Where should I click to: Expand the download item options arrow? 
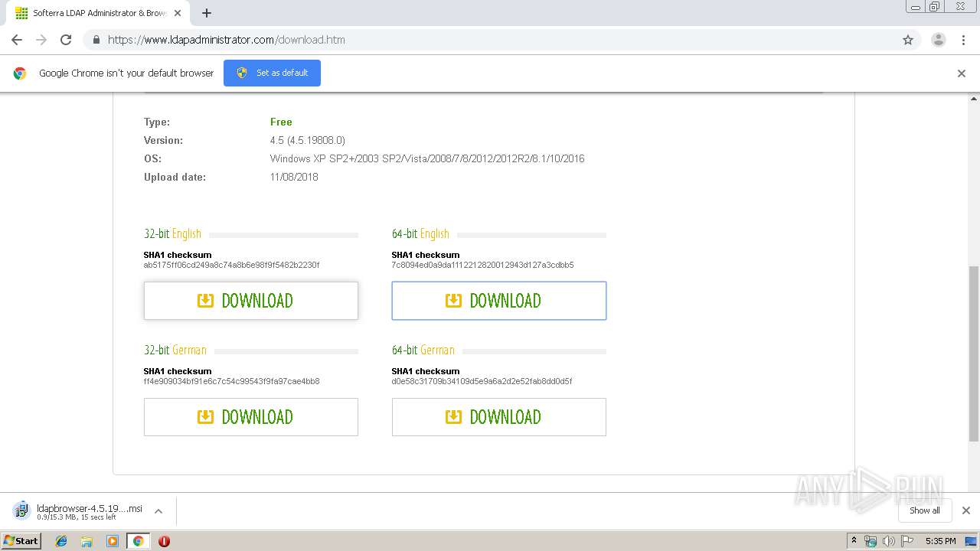coord(158,511)
